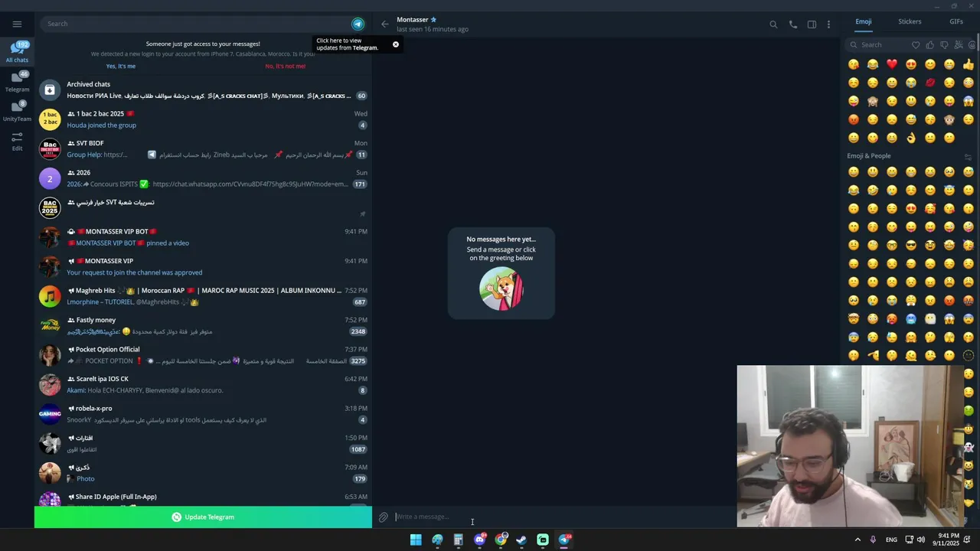Screen dimensions: 980x551
Task: Open the Telegram chat folder
Action: pos(17,82)
